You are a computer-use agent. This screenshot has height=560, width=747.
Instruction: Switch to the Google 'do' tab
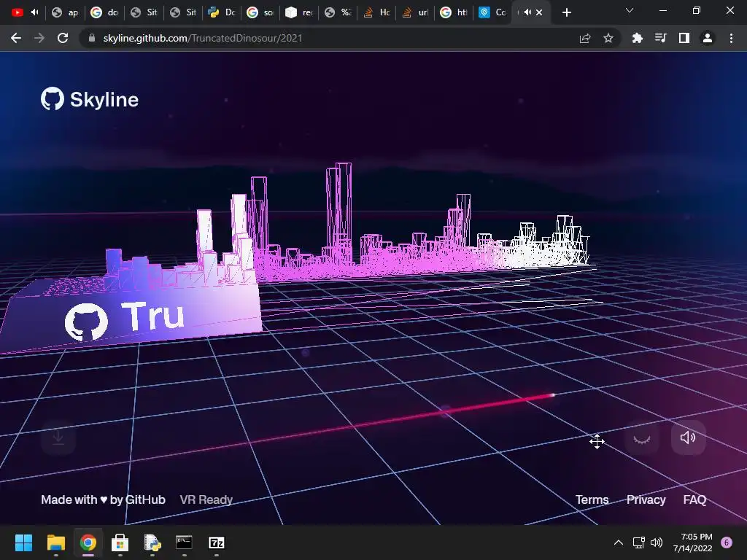[x=104, y=12]
